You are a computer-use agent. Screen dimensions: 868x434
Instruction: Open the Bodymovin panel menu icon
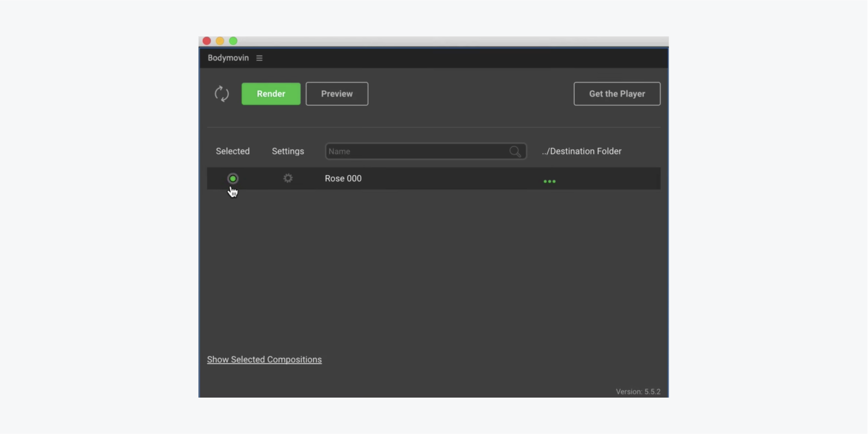259,58
